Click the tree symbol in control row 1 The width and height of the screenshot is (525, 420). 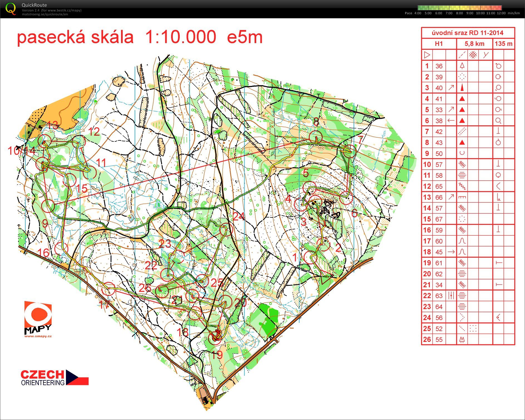tap(462, 66)
